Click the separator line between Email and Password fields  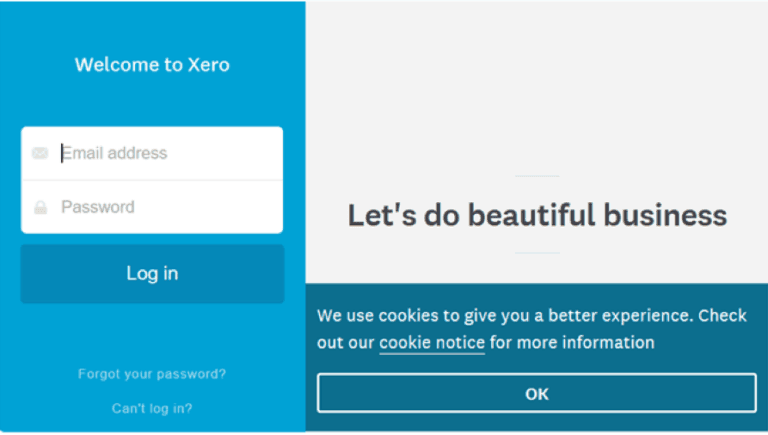152,180
